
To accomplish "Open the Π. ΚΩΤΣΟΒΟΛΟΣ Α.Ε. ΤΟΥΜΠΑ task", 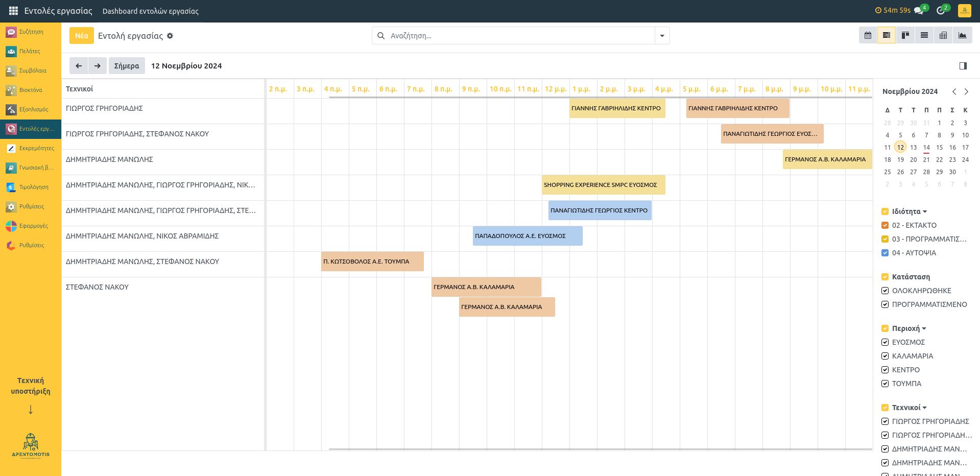I will [372, 261].
